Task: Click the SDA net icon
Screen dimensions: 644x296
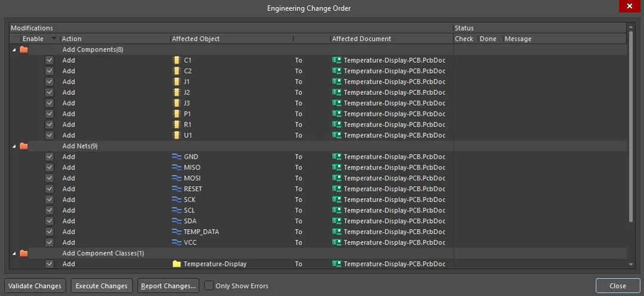Action: 177,221
